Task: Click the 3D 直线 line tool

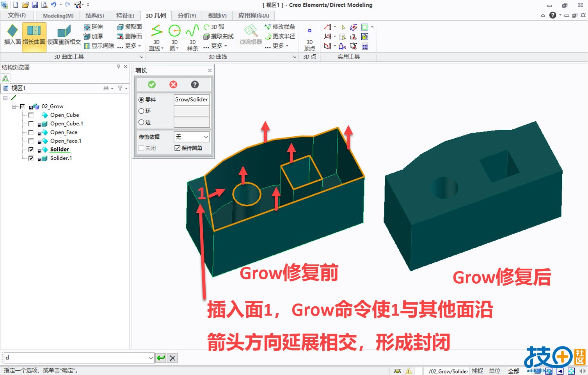Action: 156,37
